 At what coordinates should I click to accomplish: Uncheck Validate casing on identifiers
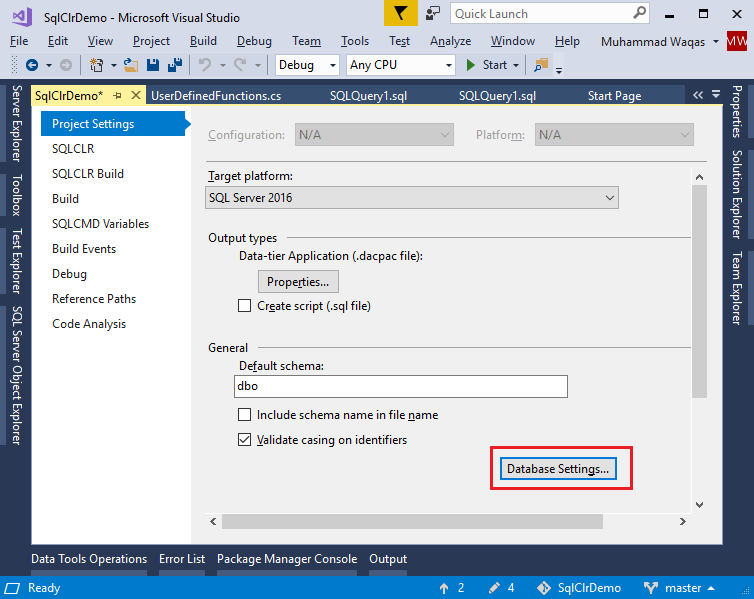244,439
